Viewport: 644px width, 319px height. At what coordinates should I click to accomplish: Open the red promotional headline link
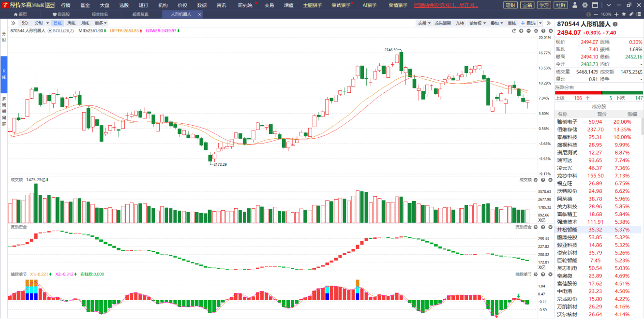pos(446,5)
